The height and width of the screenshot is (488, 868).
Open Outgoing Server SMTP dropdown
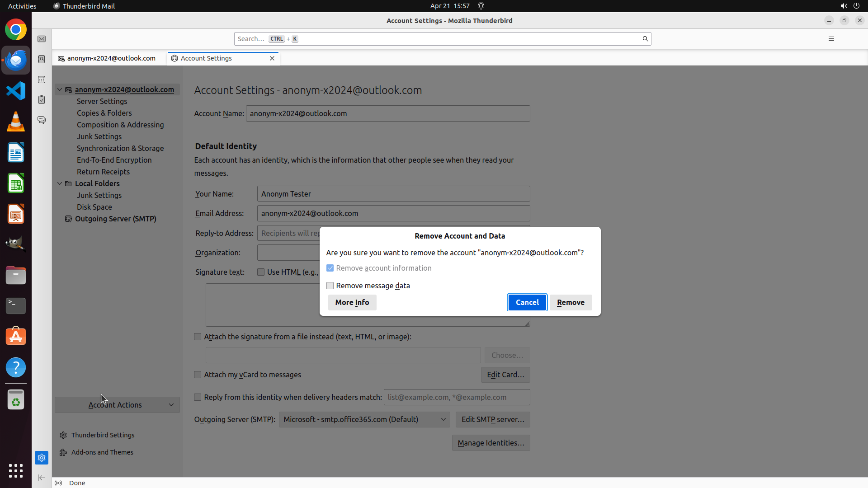(x=364, y=419)
